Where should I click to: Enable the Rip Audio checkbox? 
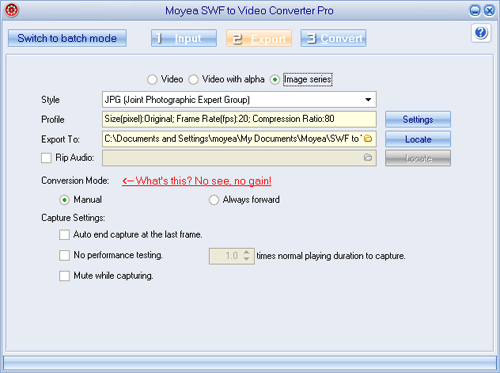tap(46, 158)
